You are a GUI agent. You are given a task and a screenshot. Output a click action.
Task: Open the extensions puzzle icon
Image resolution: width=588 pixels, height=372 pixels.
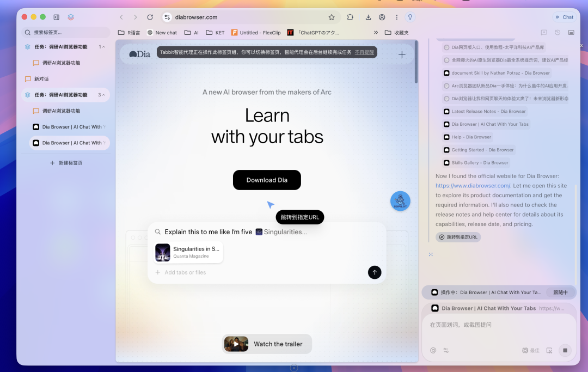tap(350, 17)
